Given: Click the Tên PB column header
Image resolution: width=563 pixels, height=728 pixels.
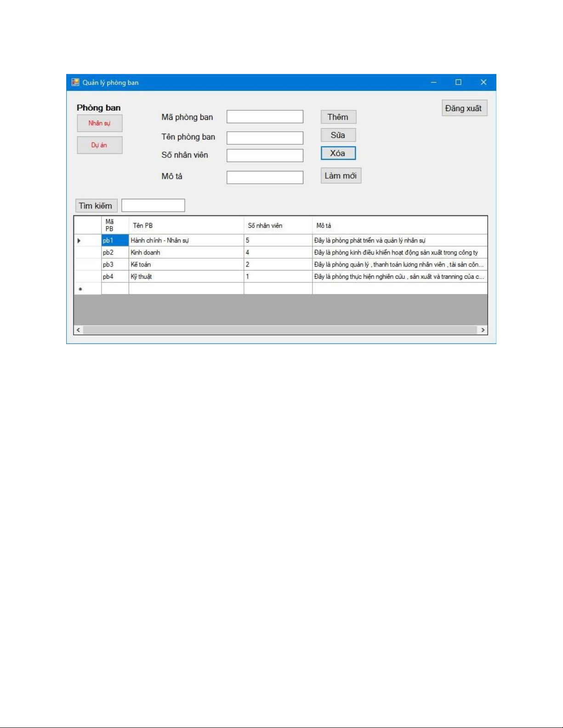Looking at the screenshot, I should pos(186,226).
